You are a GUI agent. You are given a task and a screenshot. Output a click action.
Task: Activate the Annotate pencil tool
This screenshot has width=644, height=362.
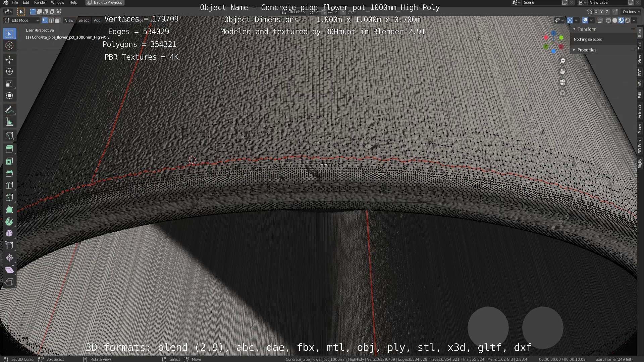pos(9,110)
